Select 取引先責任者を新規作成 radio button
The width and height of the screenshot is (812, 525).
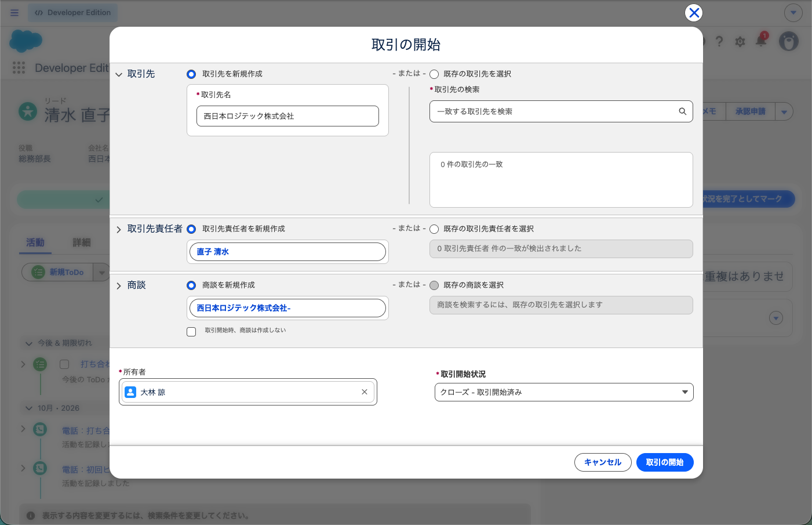[x=191, y=229]
